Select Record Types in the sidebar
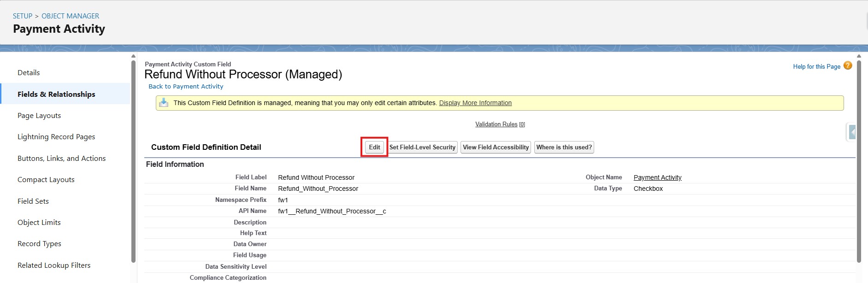The height and width of the screenshot is (283, 868). coord(39,244)
